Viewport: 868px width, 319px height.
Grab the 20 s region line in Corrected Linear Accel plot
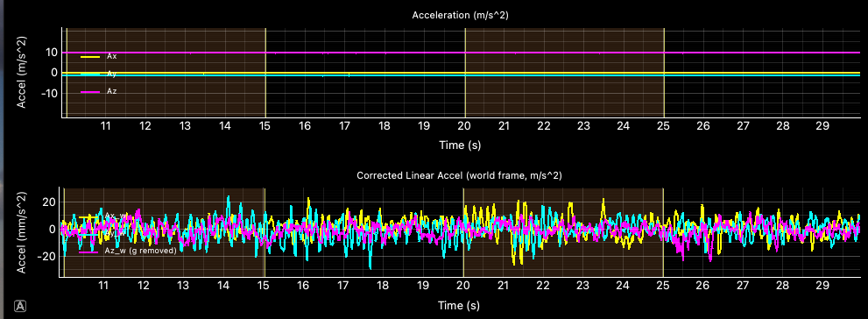click(463, 232)
